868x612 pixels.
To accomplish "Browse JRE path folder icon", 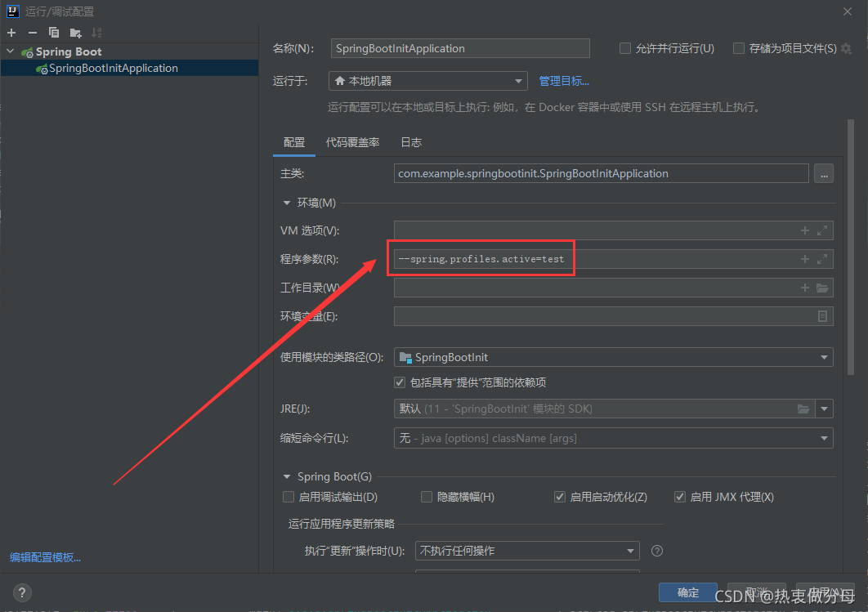I will pyautogui.click(x=803, y=409).
